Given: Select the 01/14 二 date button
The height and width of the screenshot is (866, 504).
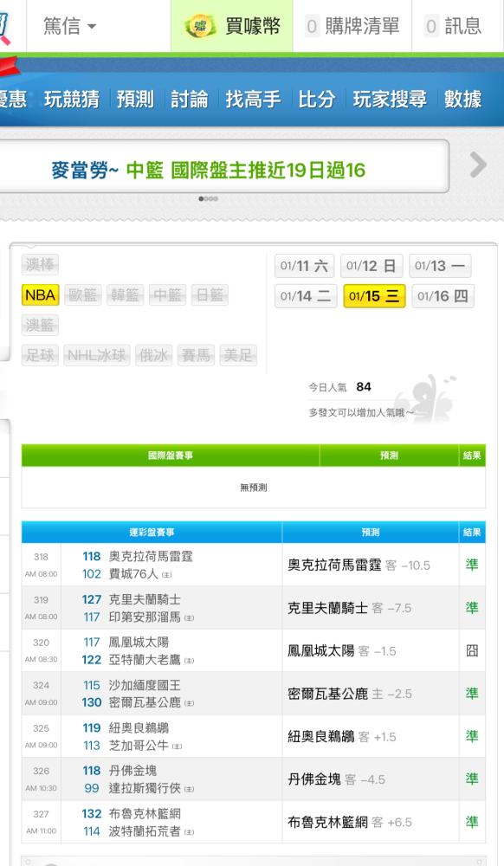Looking at the screenshot, I should point(306,296).
